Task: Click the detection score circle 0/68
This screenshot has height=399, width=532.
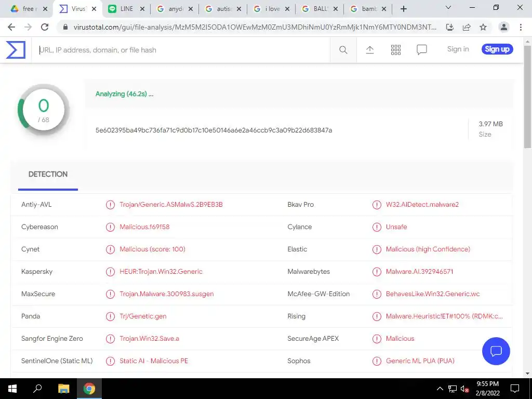Action: [x=44, y=110]
